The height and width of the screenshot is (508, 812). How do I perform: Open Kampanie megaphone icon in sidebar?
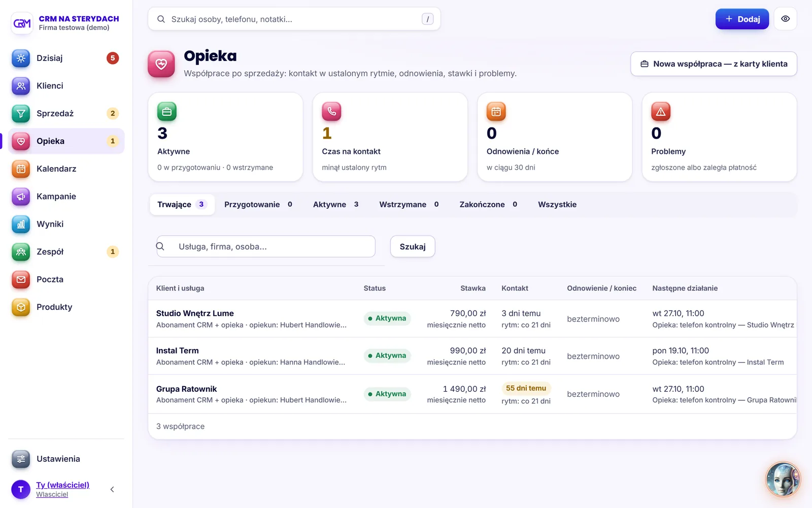point(21,197)
